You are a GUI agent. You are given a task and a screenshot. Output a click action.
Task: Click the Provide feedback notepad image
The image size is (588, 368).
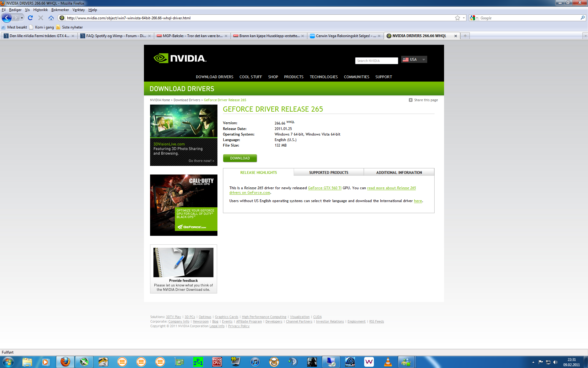[183, 262]
